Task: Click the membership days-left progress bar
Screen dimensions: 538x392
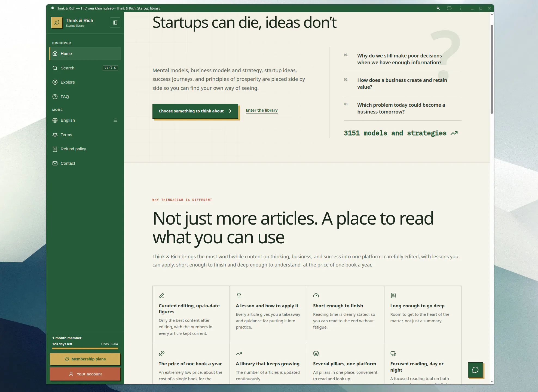Action: 85,348
